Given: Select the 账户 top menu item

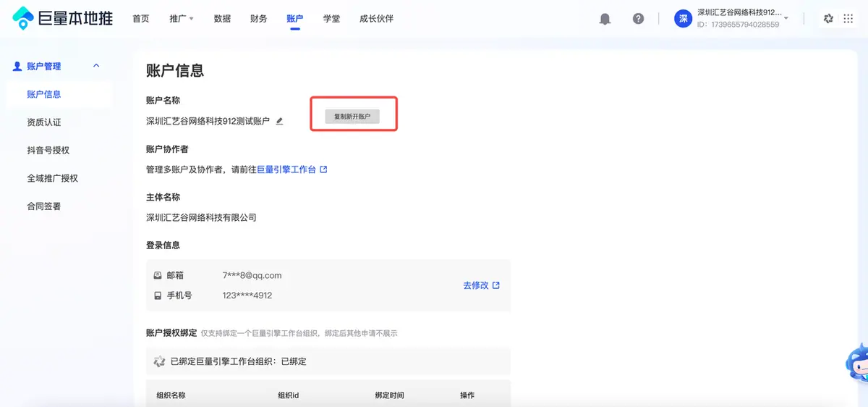Looking at the screenshot, I should [294, 19].
